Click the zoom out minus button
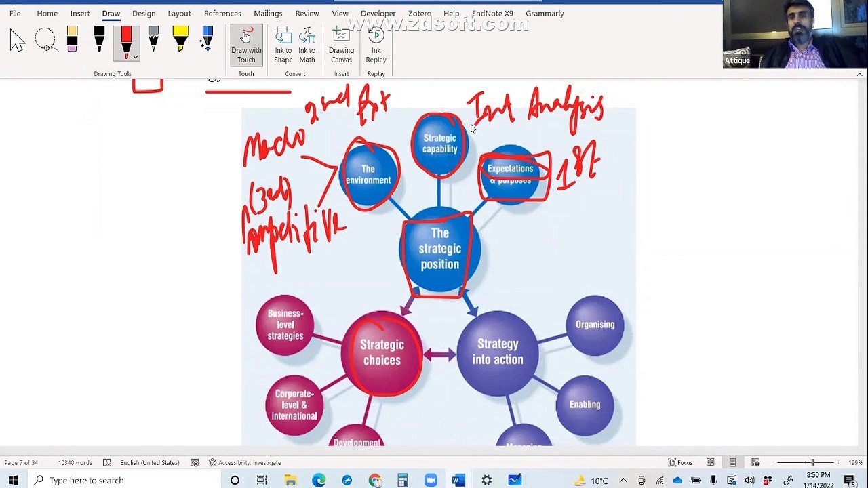Screen dimensions: 868x488 point(772,462)
